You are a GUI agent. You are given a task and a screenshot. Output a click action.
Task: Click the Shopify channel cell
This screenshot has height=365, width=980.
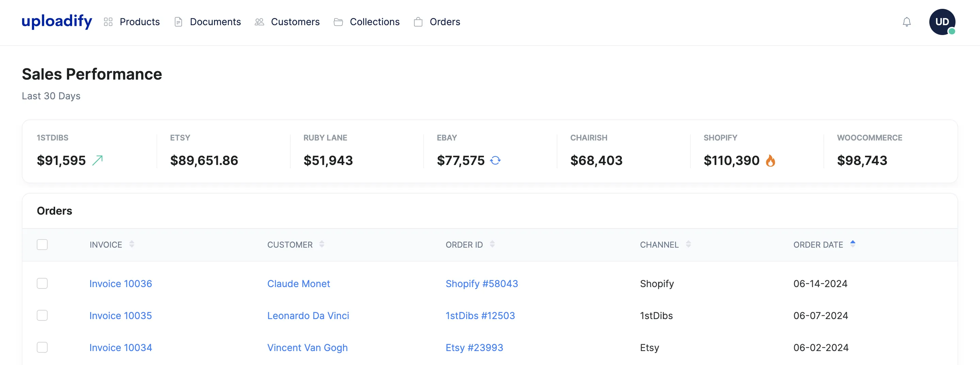[x=657, y=284]
